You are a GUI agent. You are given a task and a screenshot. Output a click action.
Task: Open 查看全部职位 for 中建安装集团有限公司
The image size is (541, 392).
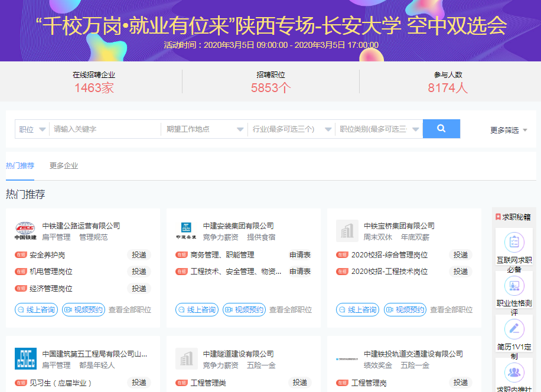click(291, 309)
